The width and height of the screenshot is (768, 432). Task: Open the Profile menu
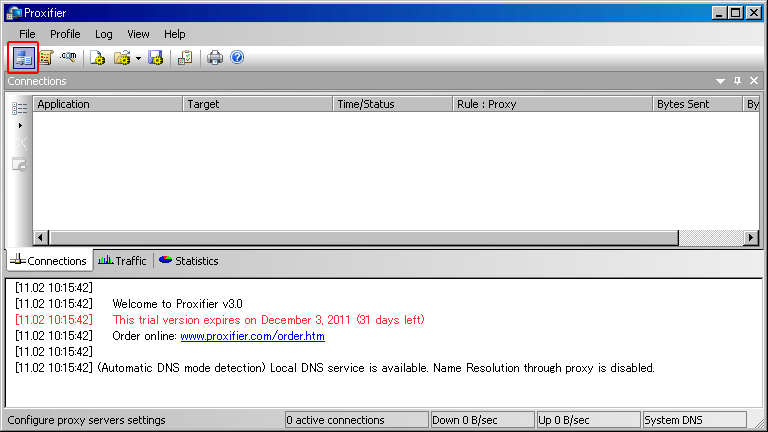point(65,34)
